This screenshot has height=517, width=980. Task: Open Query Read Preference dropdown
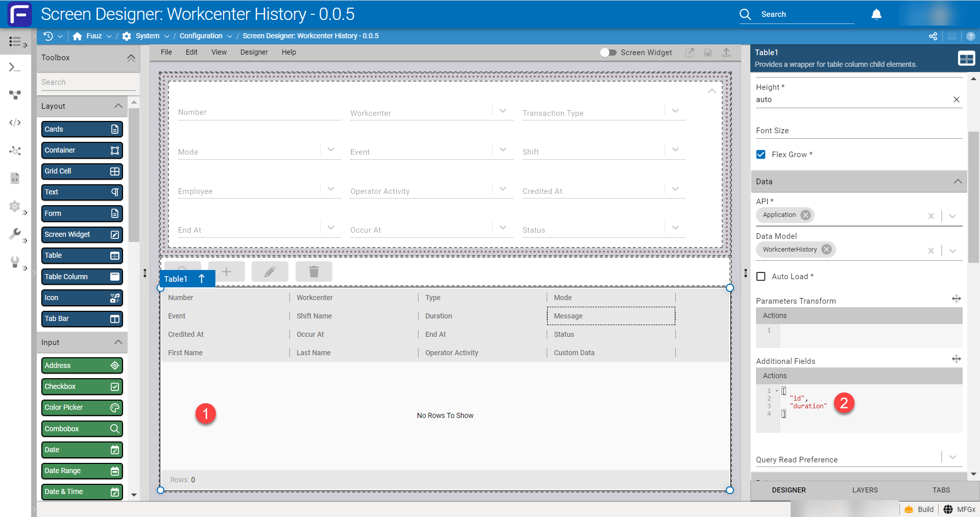[x=952, y=457]
